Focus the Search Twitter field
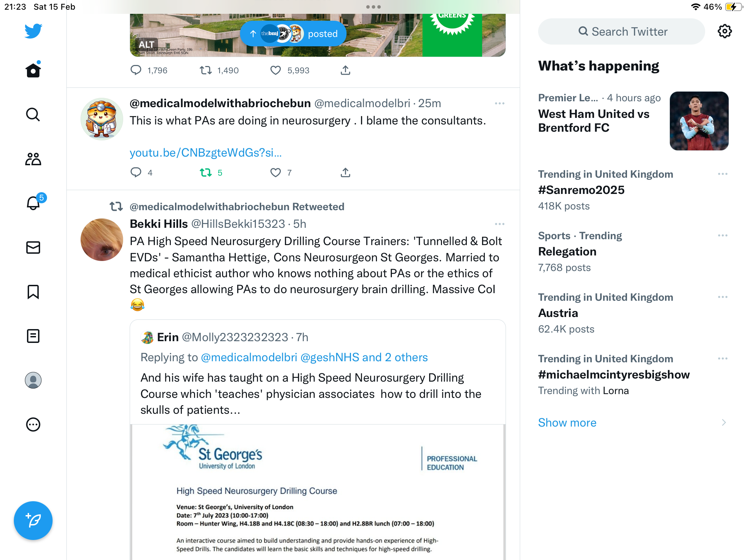This screenshot has width=747, height=560. tap(621, 31)
